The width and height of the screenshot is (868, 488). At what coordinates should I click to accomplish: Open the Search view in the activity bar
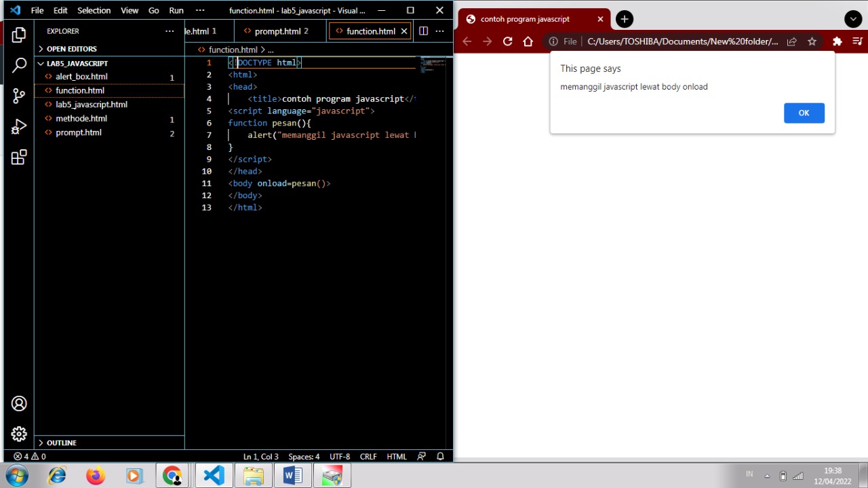coord(18,64)
